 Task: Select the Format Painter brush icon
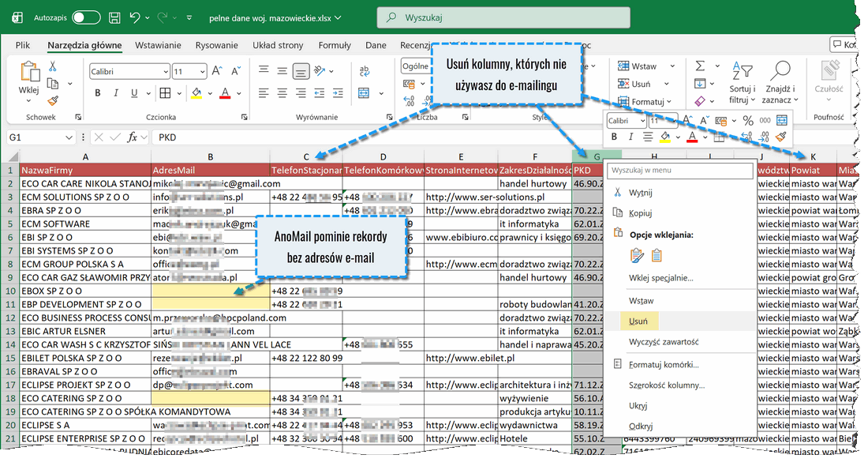(53, 100)
